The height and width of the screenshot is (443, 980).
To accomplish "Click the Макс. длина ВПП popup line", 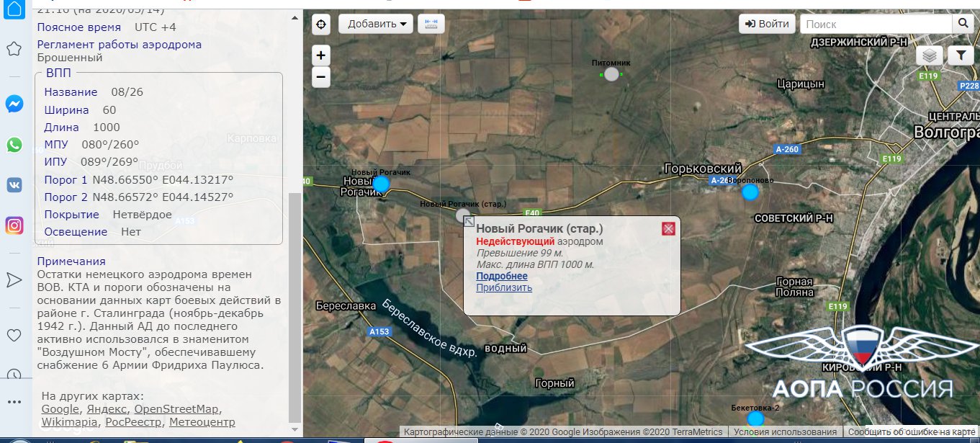I will (x=535, y=264).
